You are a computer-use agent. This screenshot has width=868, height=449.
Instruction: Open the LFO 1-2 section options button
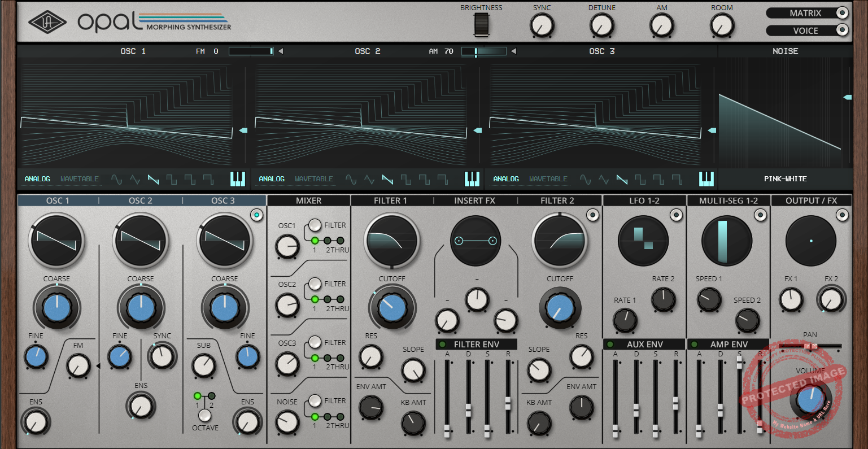coord(676,215)
